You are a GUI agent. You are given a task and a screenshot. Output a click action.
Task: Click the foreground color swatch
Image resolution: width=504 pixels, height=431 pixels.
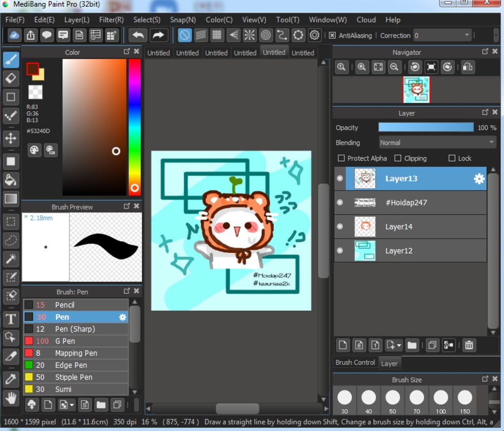coord(32,68)
